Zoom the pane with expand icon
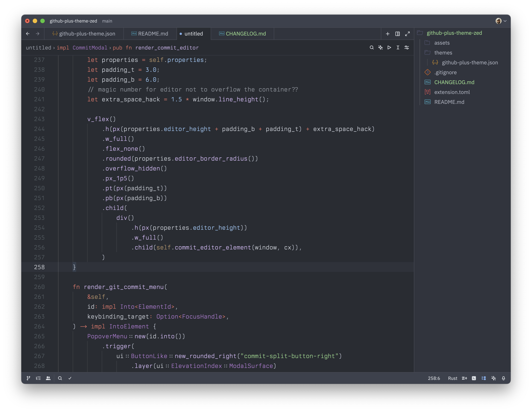 point(407,34)
